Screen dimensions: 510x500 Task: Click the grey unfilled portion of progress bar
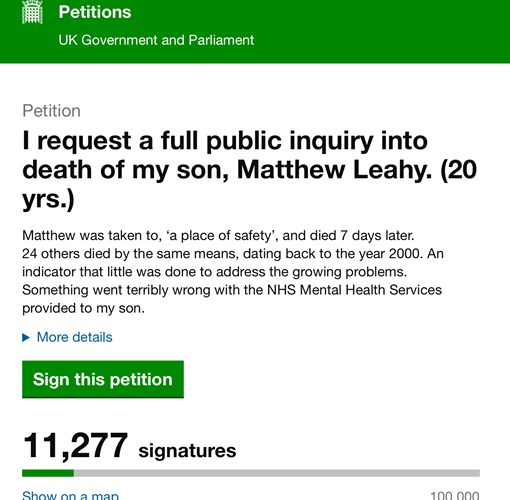(x=277, y=473)
